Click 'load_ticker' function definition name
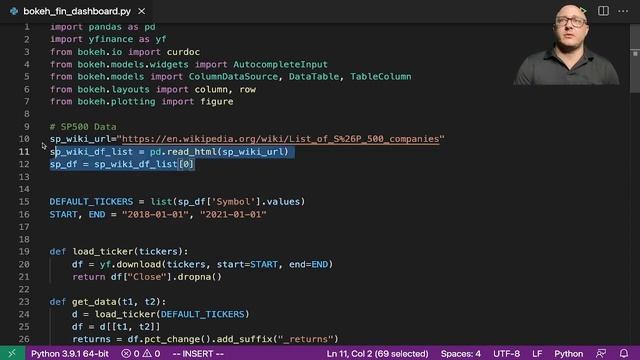Viewport: 640px width, 360px height. point(103,252)
